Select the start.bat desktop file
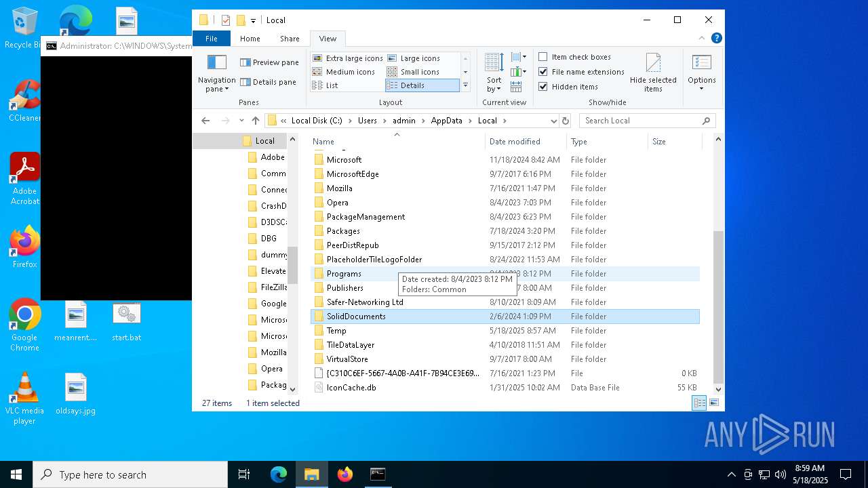The image size is (868, 488). click(126, 321)
